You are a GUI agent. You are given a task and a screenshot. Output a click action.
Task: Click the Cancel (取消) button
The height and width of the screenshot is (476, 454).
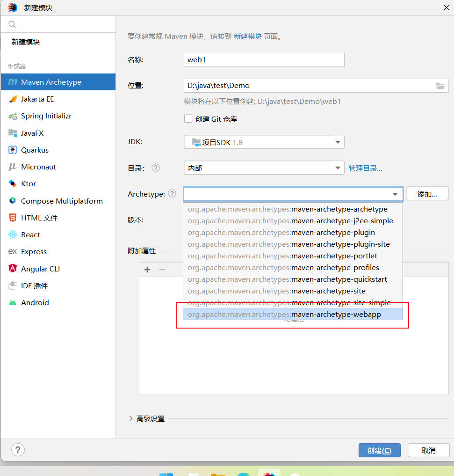coord(429,450)
